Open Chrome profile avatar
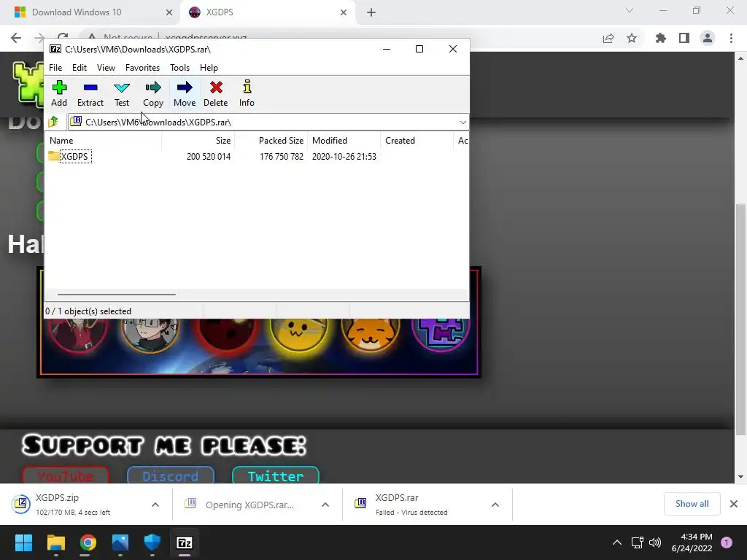The height and width of the screenshot is (560, 747). coord(708,38)
